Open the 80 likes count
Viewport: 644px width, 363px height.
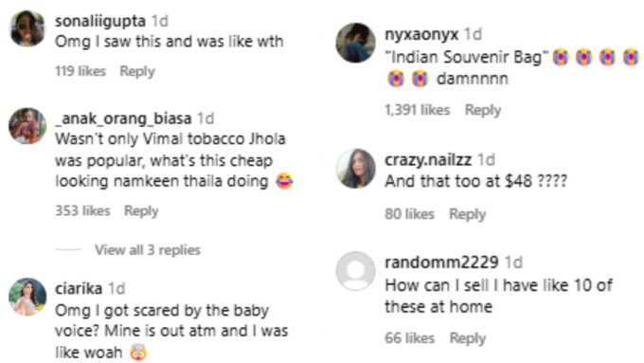click(409, 214)
